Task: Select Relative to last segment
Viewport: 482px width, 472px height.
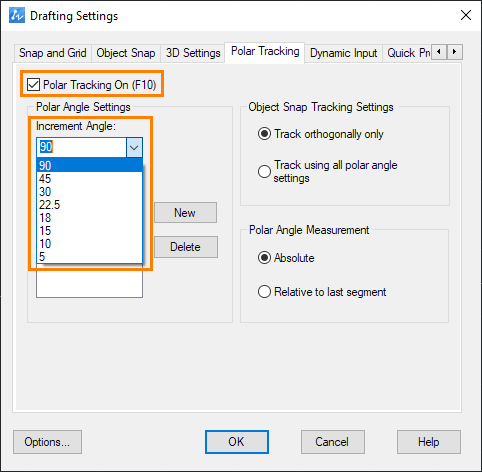Action: click(264, 292)
